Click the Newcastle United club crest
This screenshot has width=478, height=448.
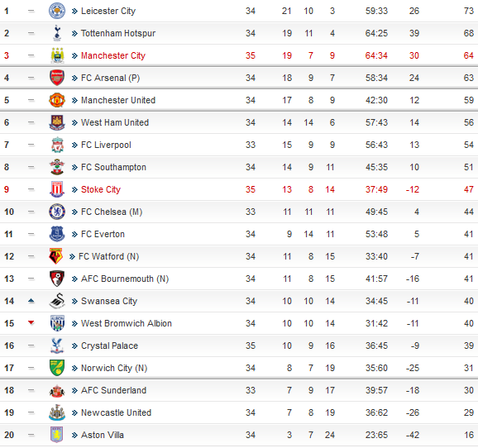point(57,412)
